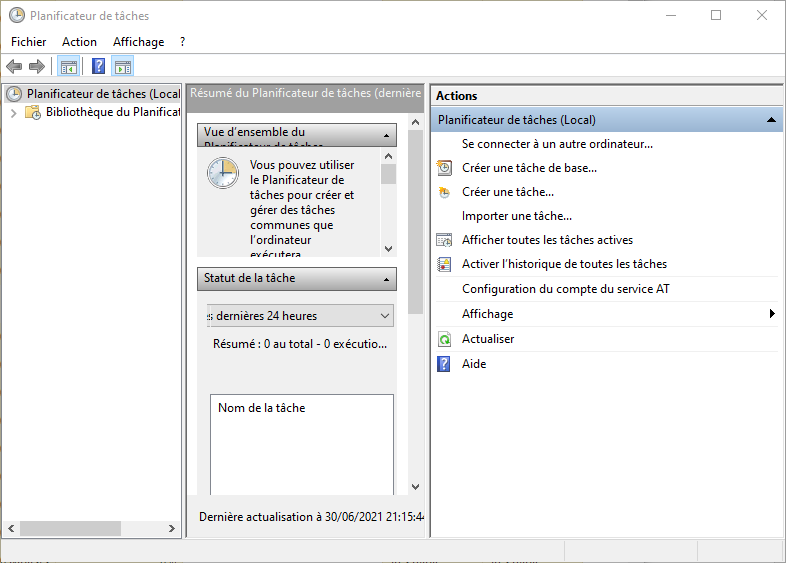Click the 'Créer une tâche de base' icon
Image resolution: width=786 pixels, height=563 pixels.
click(x=445, y=168)
